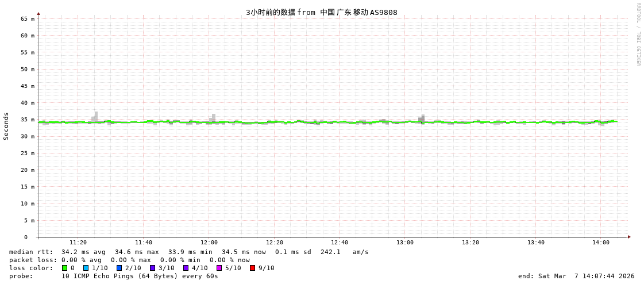Screen dimensions: 644x284
Task: Click the 5/10 magenta loss swatch
Action: (x=219, y=268)
